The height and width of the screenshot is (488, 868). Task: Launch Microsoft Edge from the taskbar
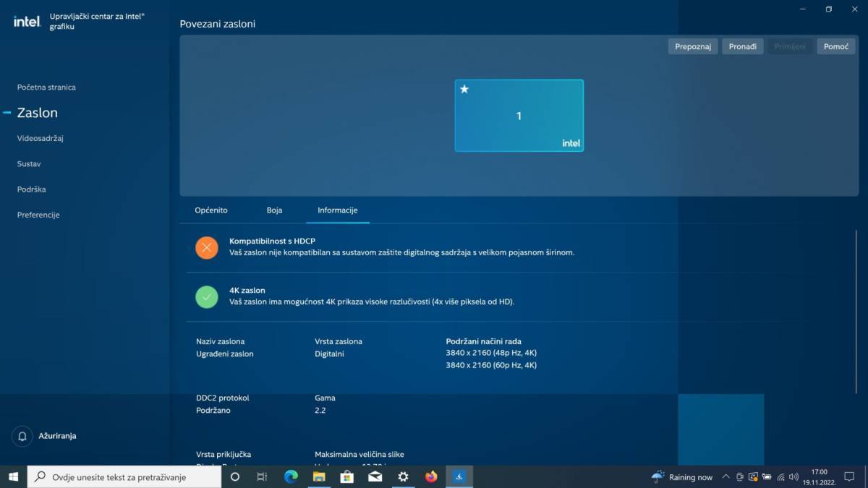291,476
